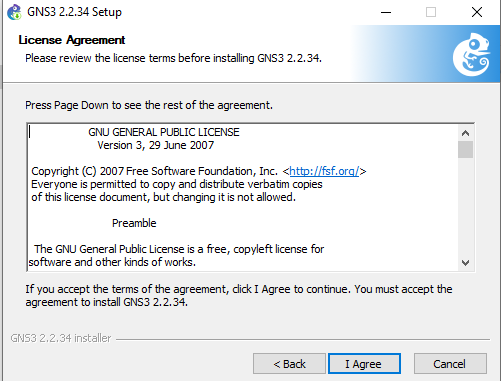
Task: Minimize the GNS3 Setup window
Action: tap(386, 12)
